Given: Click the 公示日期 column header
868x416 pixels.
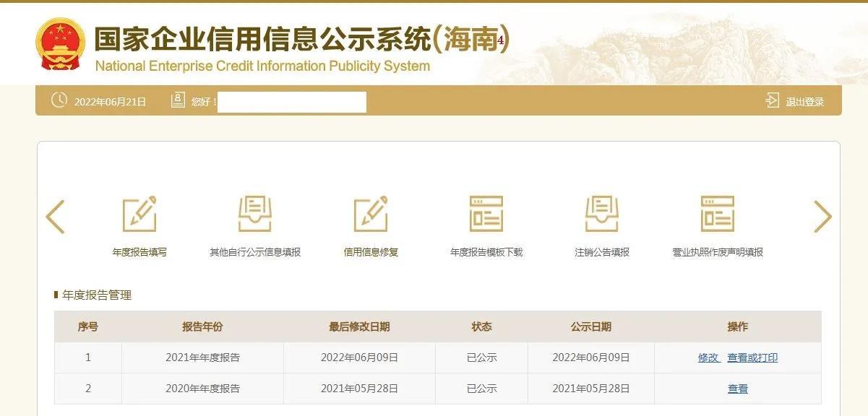Looking at the screenshot, I should 591,326.
